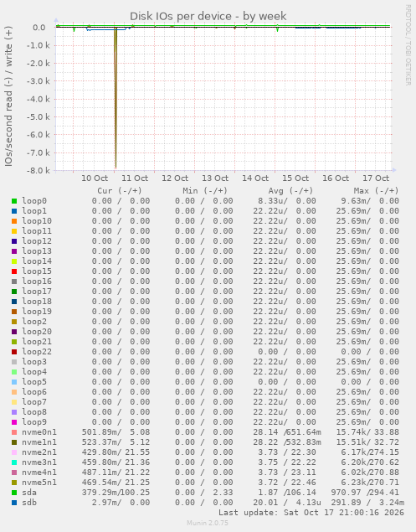Viewport: 416px width, 532px height.
Task: Click the loop1 blue legend swatch
Action: pos(14,211)
